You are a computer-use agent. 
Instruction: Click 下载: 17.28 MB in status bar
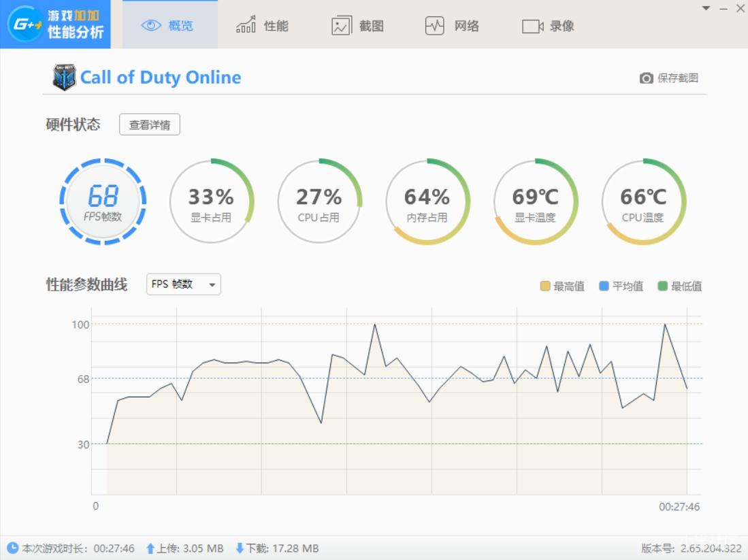278,548
